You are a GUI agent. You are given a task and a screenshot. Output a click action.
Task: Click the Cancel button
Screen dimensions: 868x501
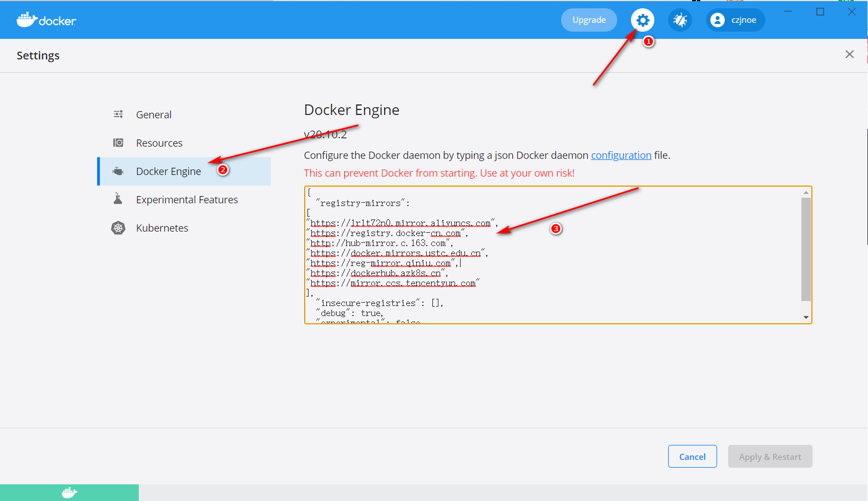tap(692, 456)
